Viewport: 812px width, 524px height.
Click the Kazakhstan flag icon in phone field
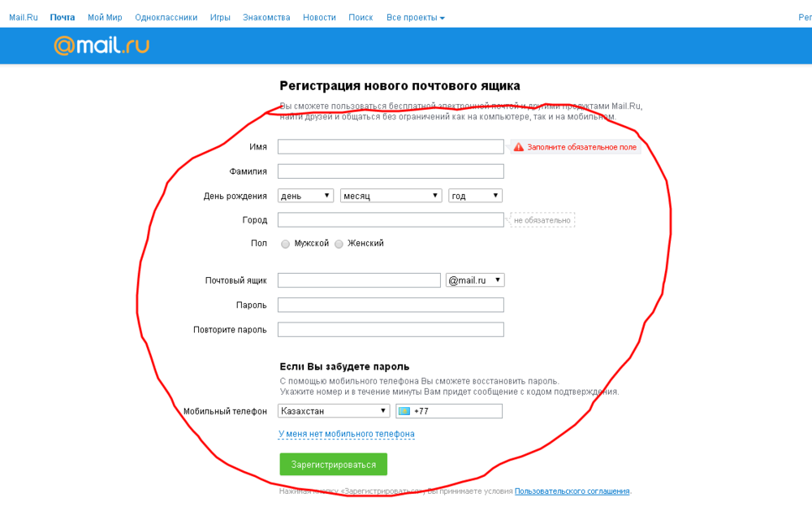coord(404,411)
